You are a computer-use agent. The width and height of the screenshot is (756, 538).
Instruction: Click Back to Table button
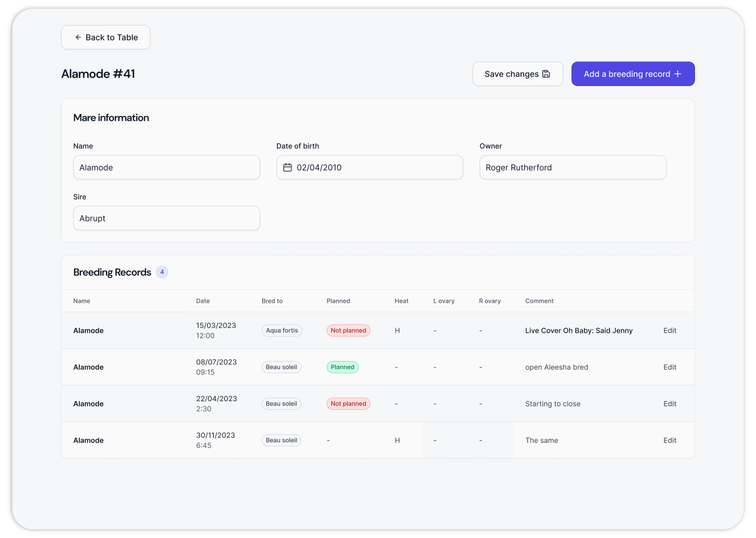(x=106, y=38)
